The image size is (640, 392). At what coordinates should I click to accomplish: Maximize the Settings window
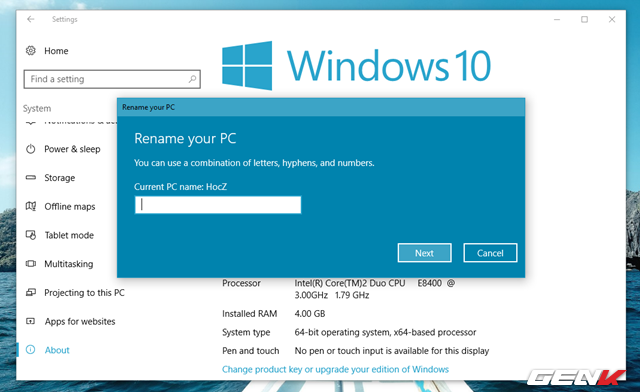point(584,19)
